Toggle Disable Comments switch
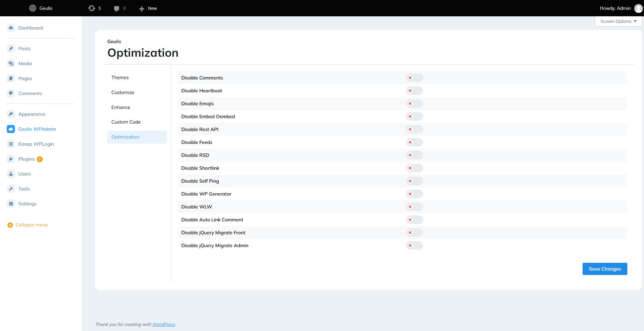The width and height of the screenshot is (644, 331). [414, 78]
